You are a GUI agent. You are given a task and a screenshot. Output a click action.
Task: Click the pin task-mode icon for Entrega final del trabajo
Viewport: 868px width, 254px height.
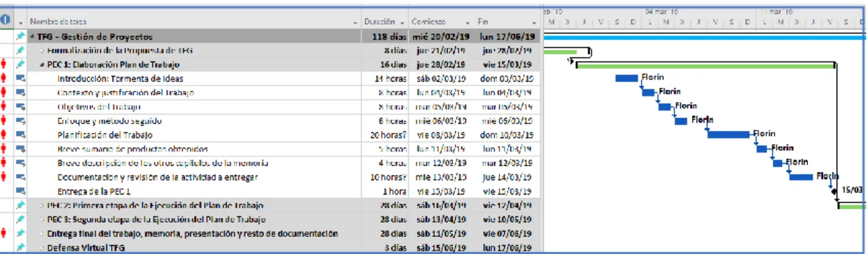click(20, 234)
